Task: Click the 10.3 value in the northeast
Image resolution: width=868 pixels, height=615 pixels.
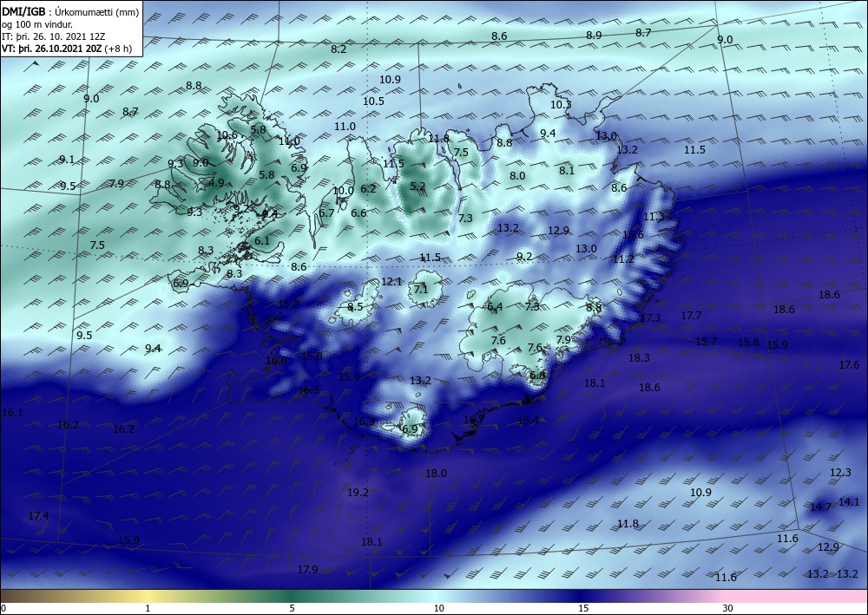Action: (561, 104)
